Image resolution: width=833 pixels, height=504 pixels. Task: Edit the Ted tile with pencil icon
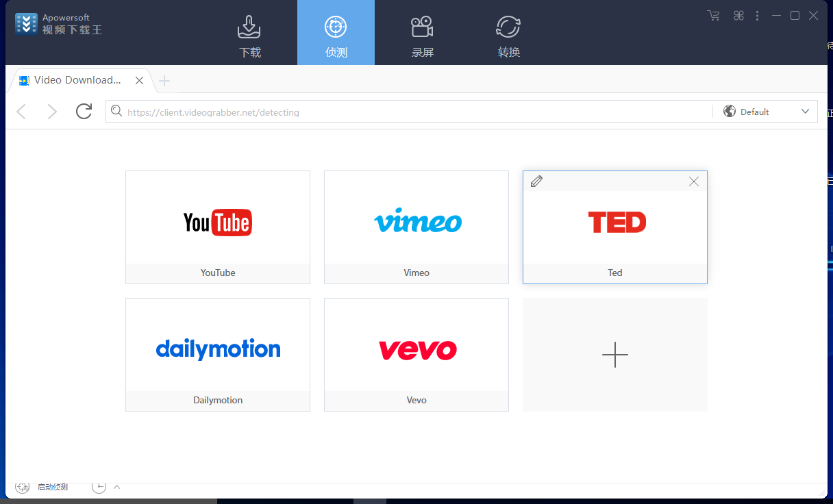pyautogui.click(x=536, y=181)
